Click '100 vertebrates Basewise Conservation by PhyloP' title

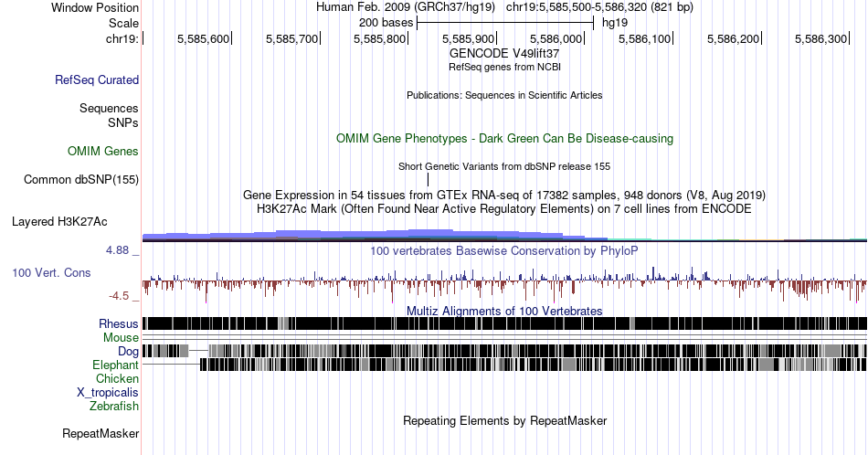504,250
